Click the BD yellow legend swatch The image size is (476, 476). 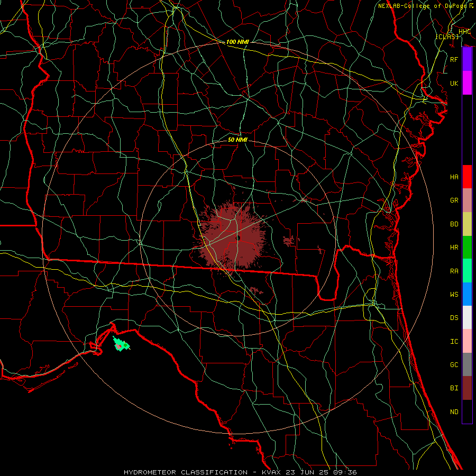pyautogui.click(x=467, y=224)
